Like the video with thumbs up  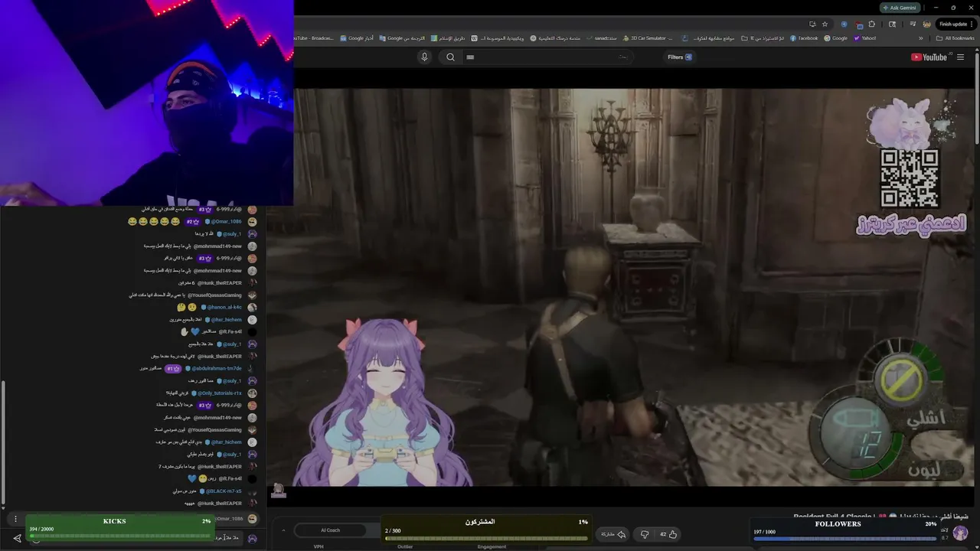(669, 534)
